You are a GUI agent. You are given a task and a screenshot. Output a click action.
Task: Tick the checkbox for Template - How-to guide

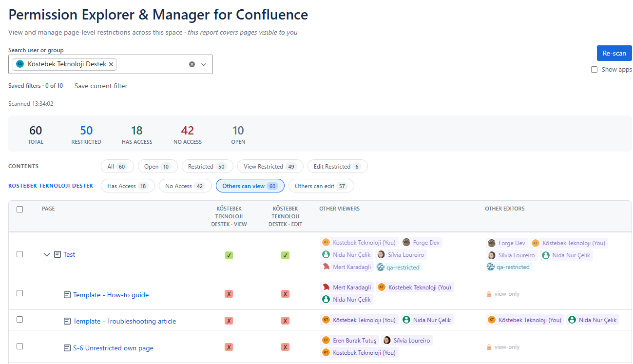(20, 293)
